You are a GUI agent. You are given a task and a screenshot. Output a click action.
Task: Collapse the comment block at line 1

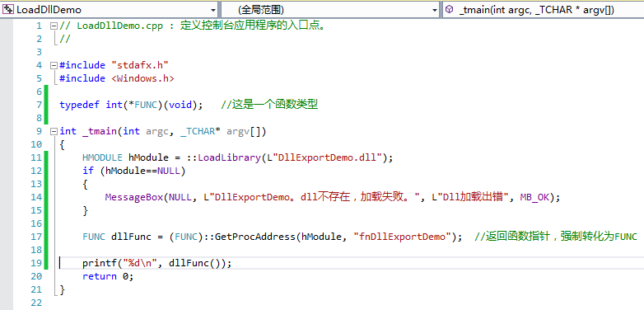tap(54, 26)
